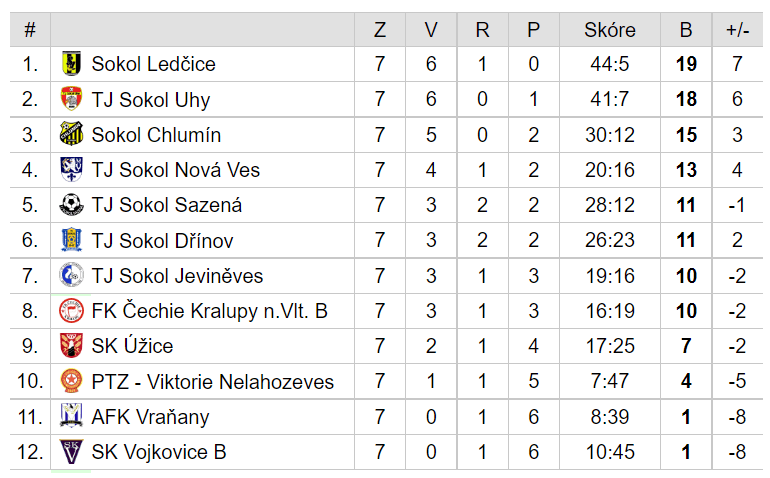Click the +/- column header
Viewport: 770px width, 478px height.
(738, 30)
